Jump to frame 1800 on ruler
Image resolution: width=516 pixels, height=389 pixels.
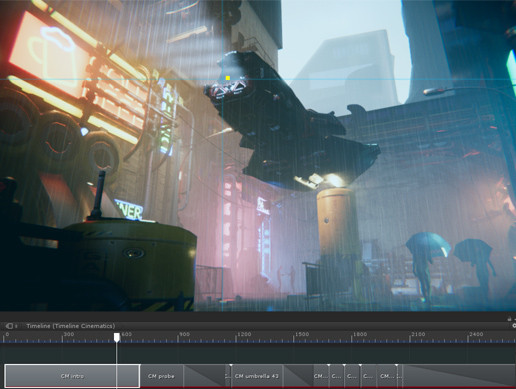pos(360,334)
